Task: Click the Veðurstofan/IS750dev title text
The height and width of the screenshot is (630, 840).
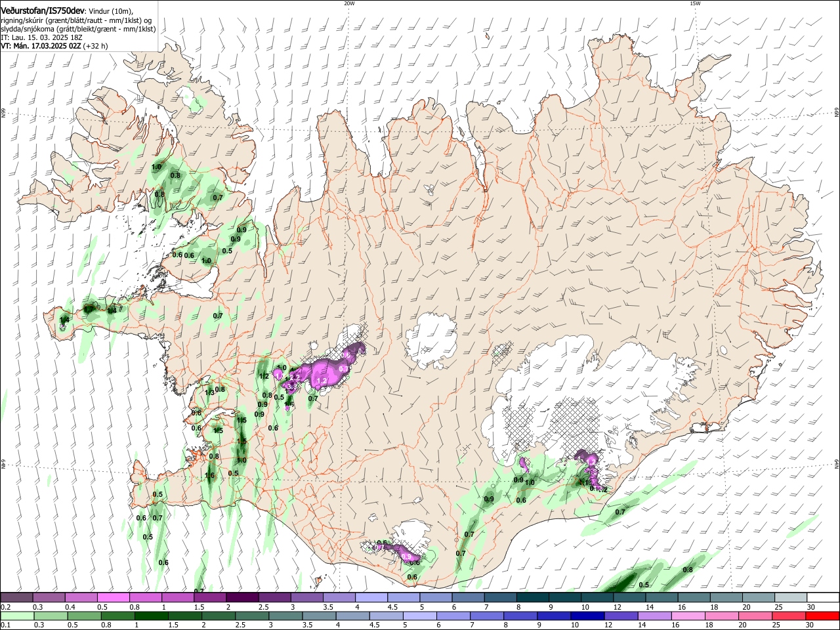Action: click(43, 11)
